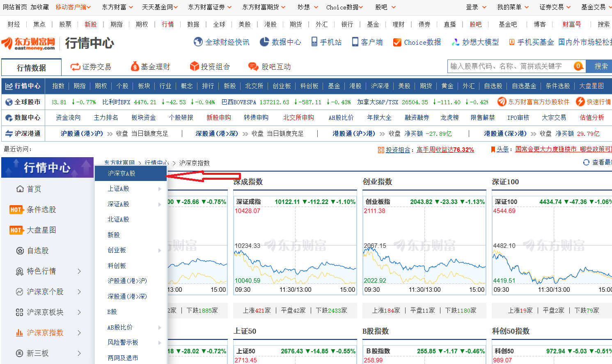Click the 新三板 sidebar icon
This screenshot has width=612, height=364.
coord(19,353)
